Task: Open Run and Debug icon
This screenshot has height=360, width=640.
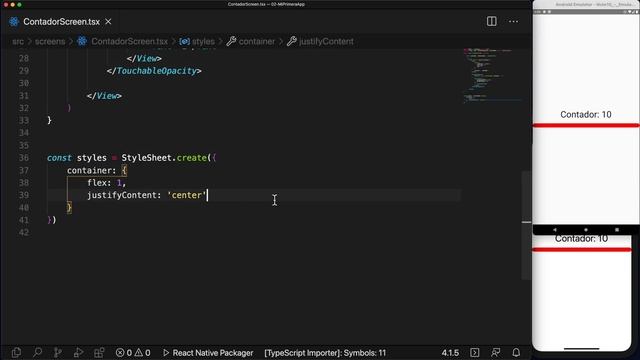Action: (78, 352)
